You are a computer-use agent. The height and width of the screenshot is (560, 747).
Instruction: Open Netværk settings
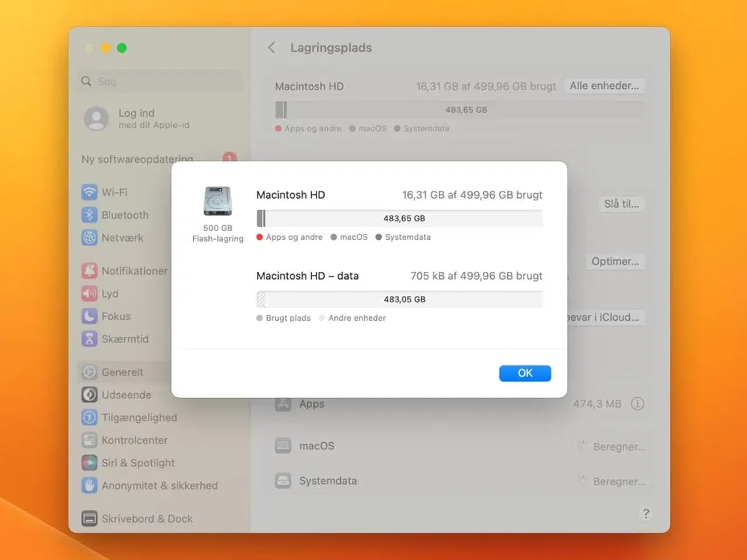(121, 237)
